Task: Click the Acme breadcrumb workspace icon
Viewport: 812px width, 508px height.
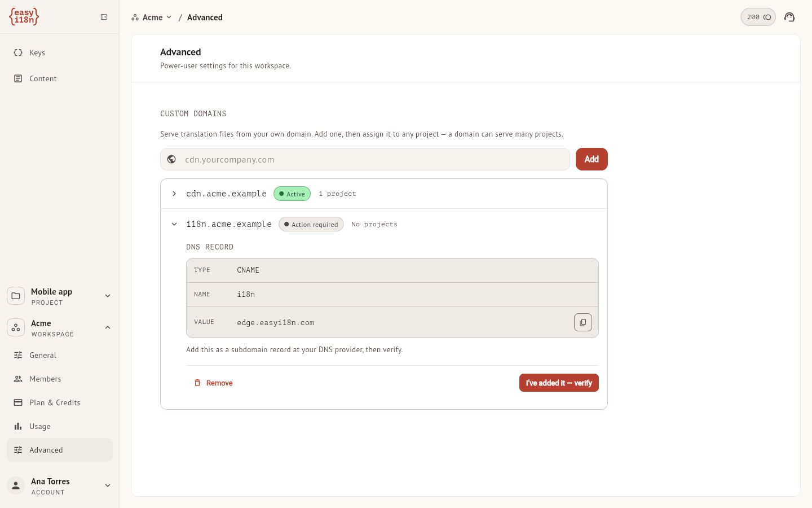Action: point(135,17)
